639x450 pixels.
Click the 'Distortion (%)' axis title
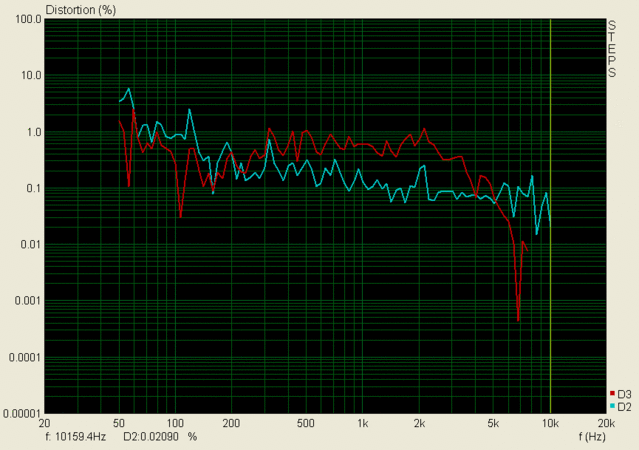[x=81, y=10]
